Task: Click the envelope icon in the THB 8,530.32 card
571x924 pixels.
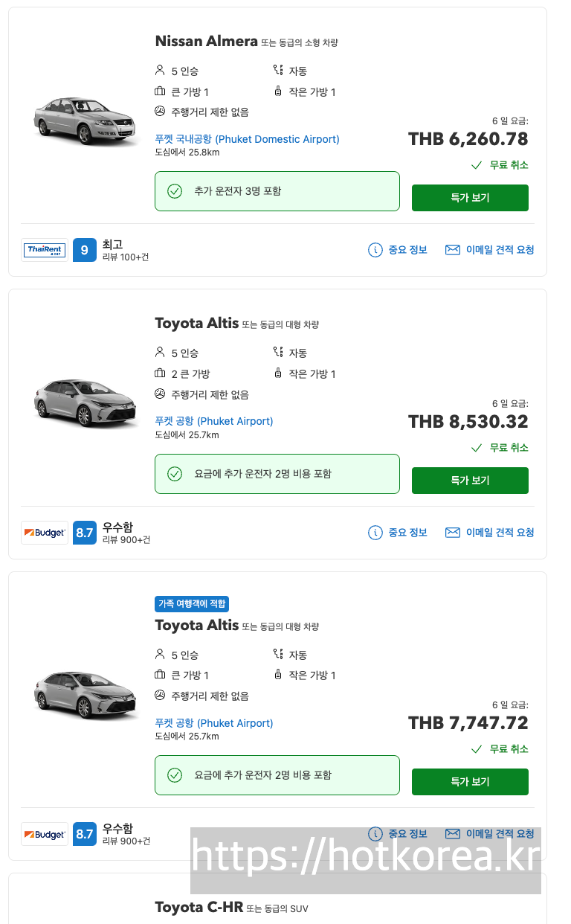Action: pos(453,533)
